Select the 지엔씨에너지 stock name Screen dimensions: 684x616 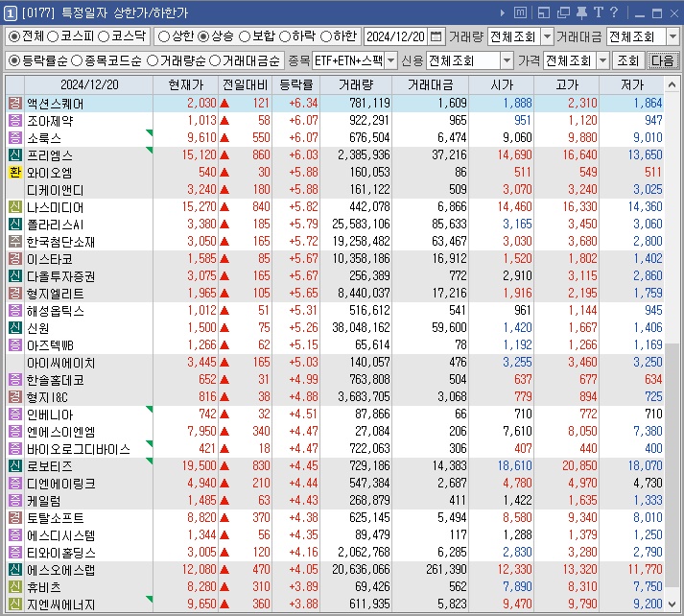coord(60,604)
